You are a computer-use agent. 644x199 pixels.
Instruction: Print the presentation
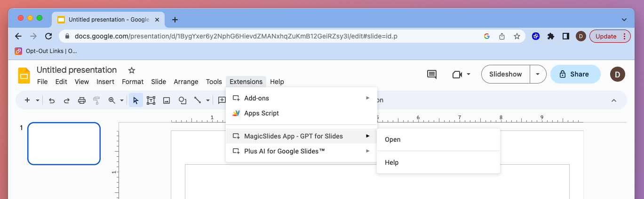click(x=82, y=100)
